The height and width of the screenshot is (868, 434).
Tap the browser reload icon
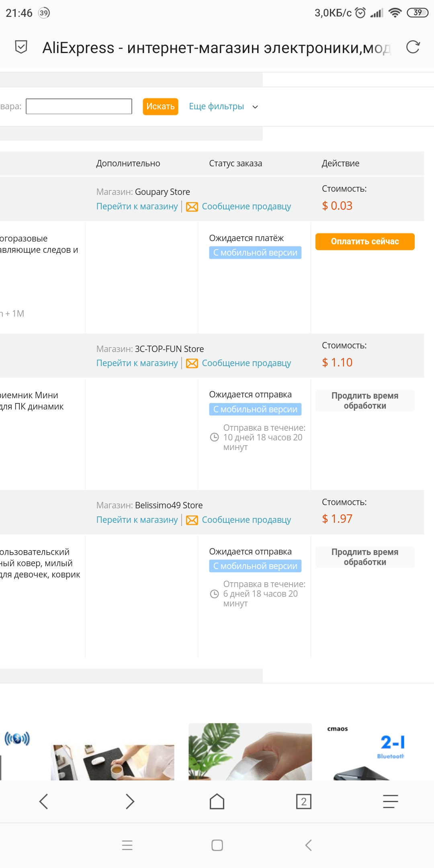pyautogui.click(x=413, y=47)
